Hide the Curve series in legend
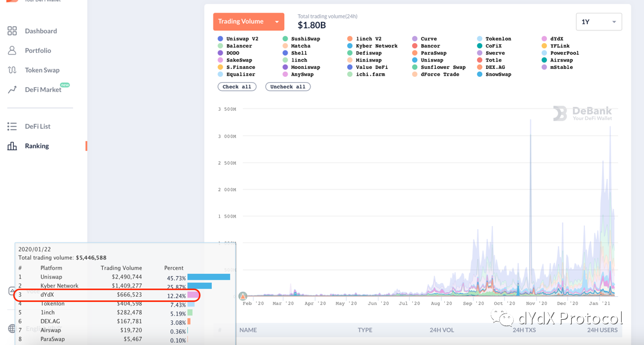The width and height of the screenshot is (644, 345). tap(428, 39)
